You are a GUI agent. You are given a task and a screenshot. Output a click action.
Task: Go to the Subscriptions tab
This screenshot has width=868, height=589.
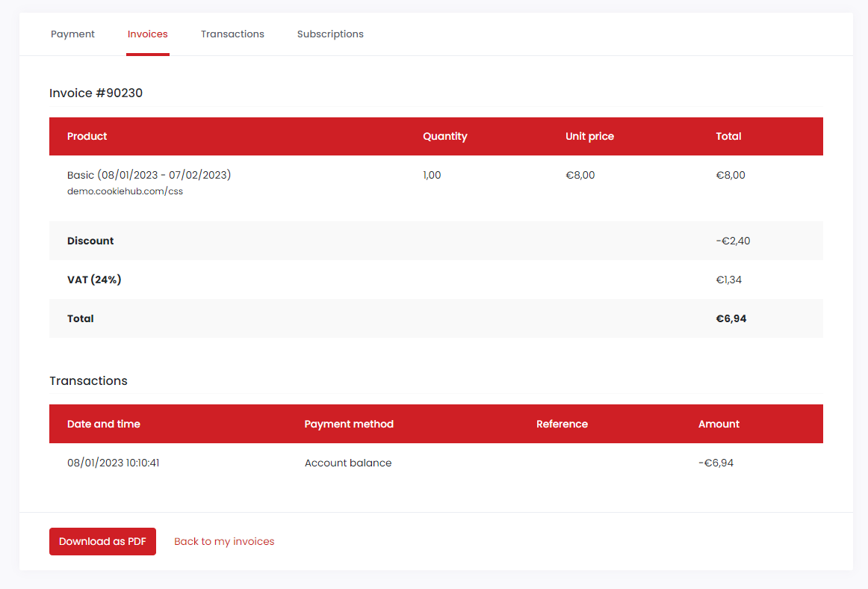(x=330, y=34)
